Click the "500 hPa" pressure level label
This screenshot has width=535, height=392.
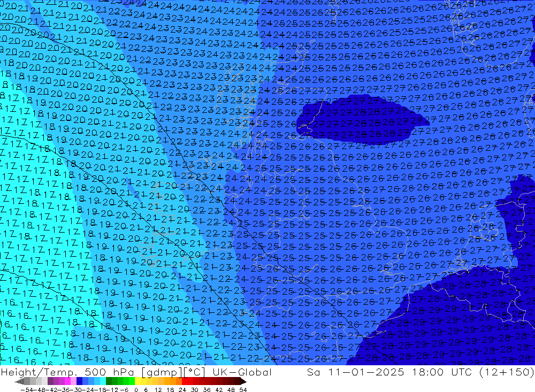(x=109, y=372)
